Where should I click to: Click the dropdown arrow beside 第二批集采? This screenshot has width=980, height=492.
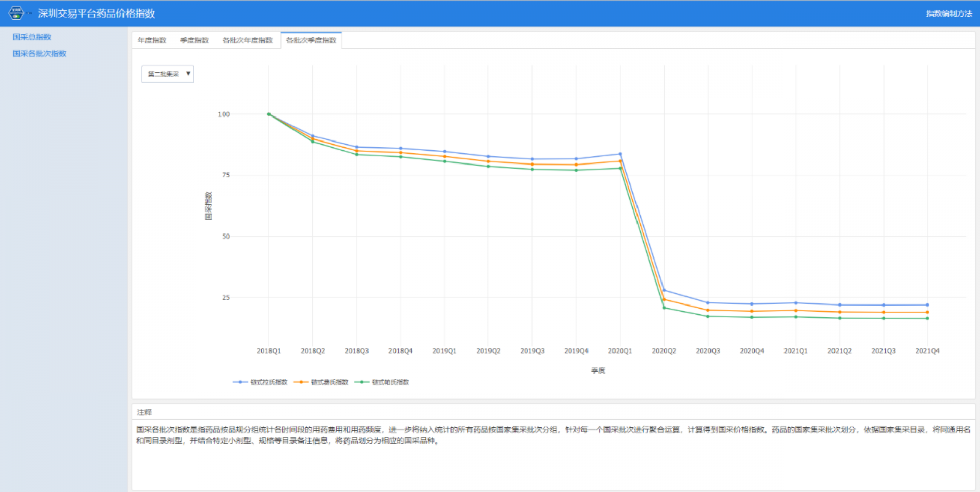pyautogui.click(x=188, y=74)
